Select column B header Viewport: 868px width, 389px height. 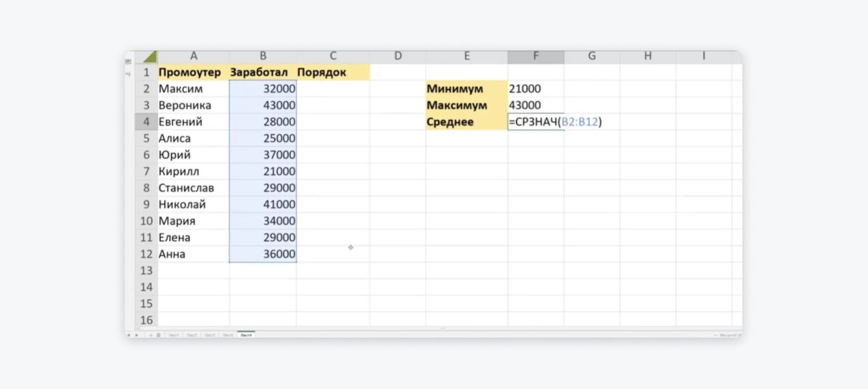pyautogui.click(x=262, y=56)
